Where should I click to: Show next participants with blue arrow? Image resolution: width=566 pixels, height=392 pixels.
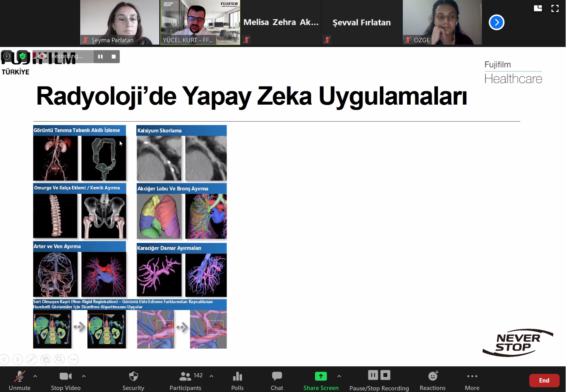tap(496, 23)
